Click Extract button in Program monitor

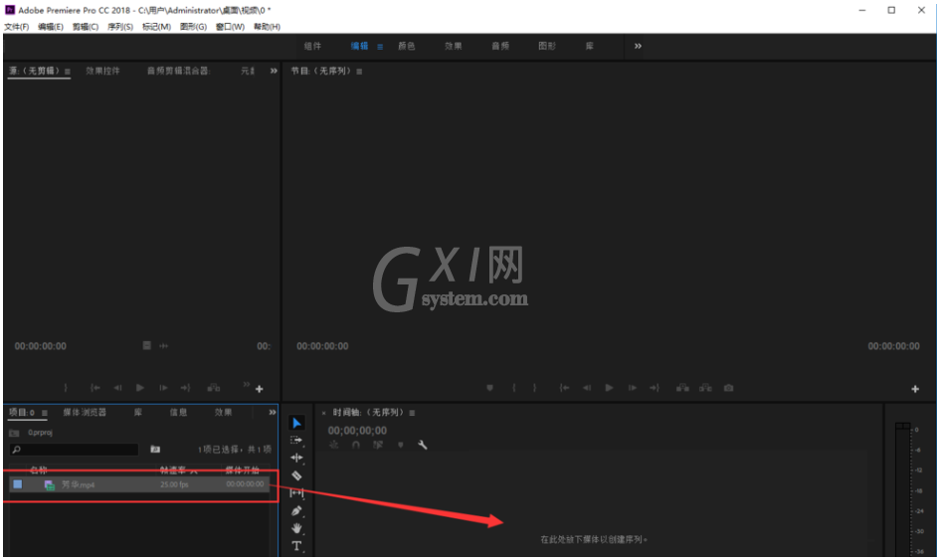pos(706,388)
